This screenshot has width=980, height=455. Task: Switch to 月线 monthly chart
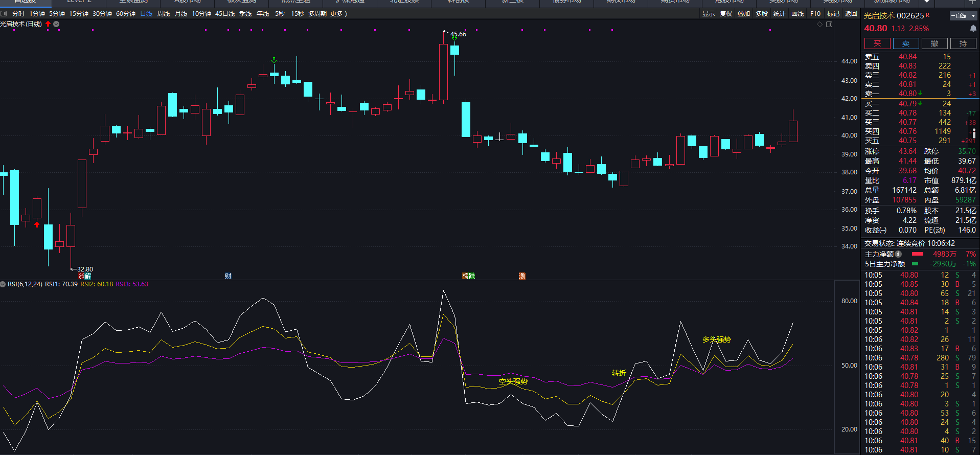tap(181, 14)
